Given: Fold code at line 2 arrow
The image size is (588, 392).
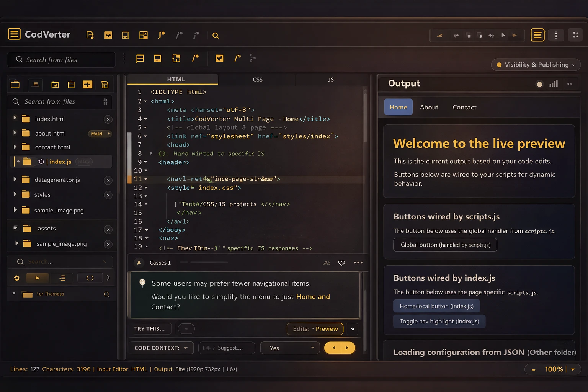Looking at the screenshot, I should (x=145, y=101).
